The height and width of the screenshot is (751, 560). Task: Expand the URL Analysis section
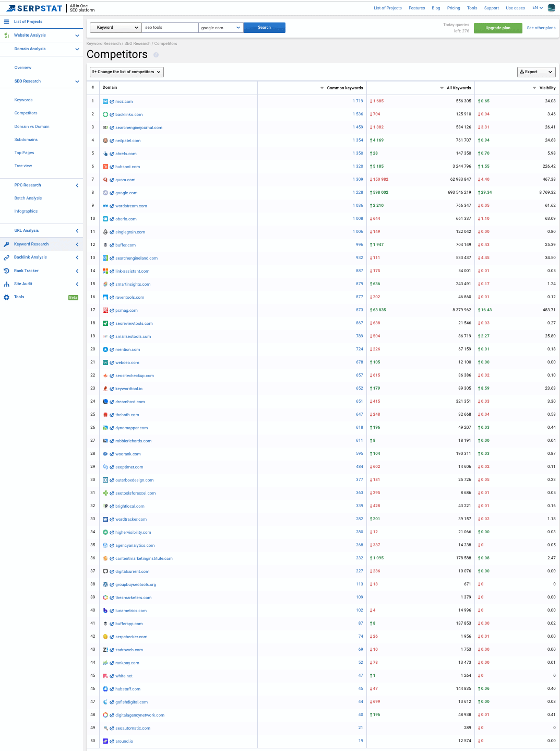coord(77,231)
